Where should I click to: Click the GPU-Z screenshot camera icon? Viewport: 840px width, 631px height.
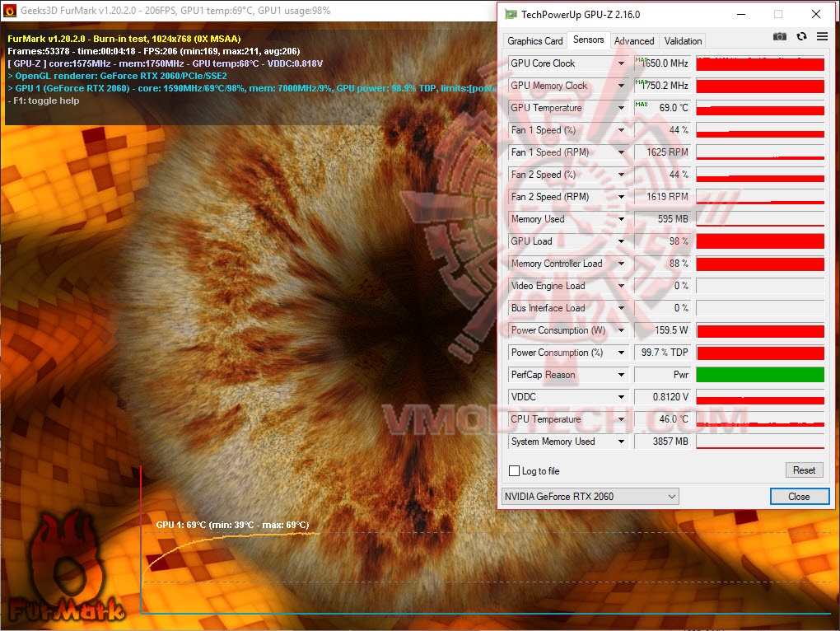(x=779, y=36)
